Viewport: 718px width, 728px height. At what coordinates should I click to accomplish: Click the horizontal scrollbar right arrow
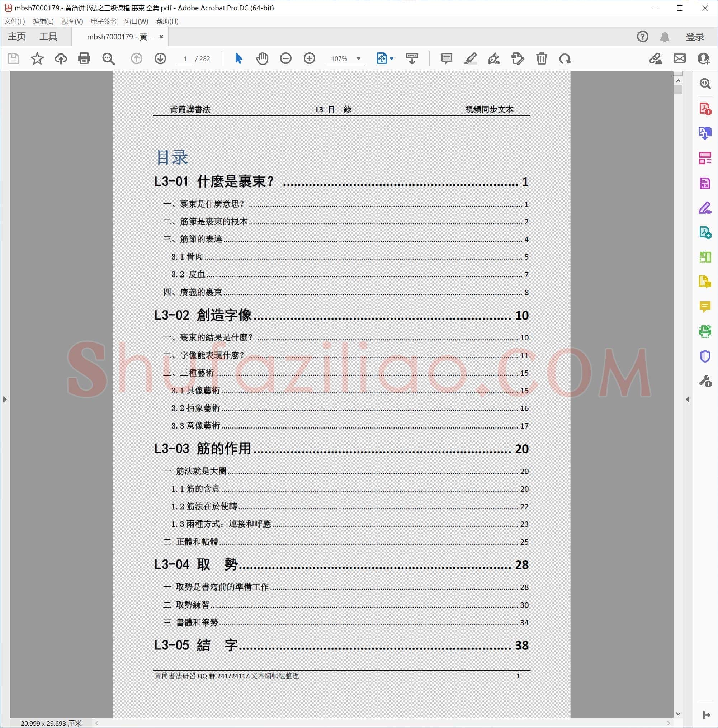[669, 723]
